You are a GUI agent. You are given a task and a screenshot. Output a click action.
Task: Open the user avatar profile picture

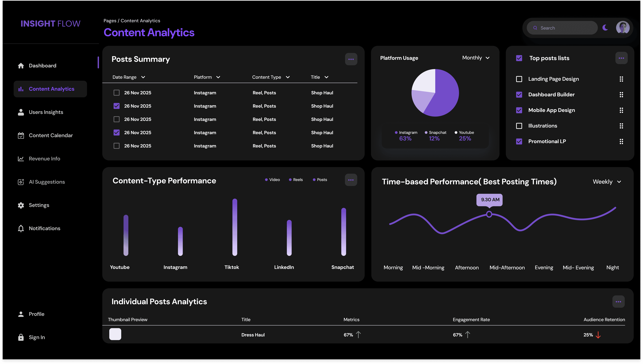pos(623,28)
